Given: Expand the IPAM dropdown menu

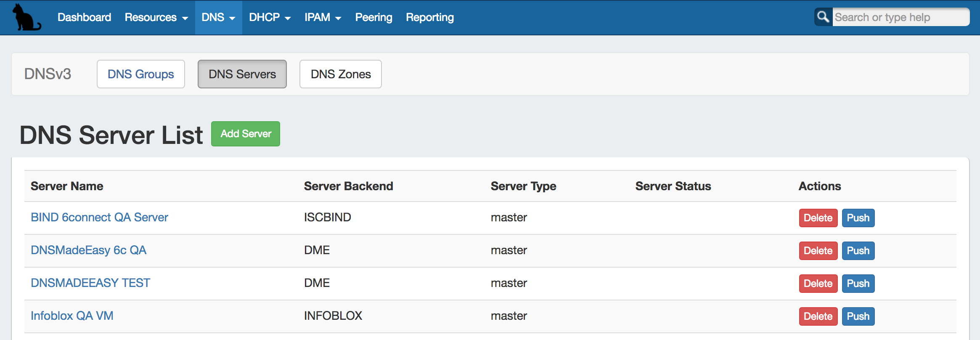Looking at the screenshot, I should coord(323,17).
